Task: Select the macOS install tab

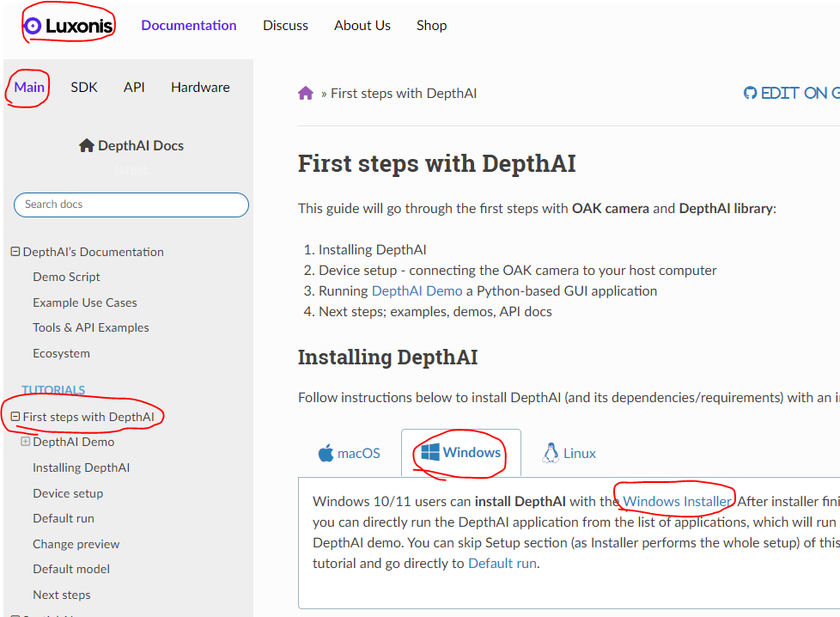Action: click(349, 453)
